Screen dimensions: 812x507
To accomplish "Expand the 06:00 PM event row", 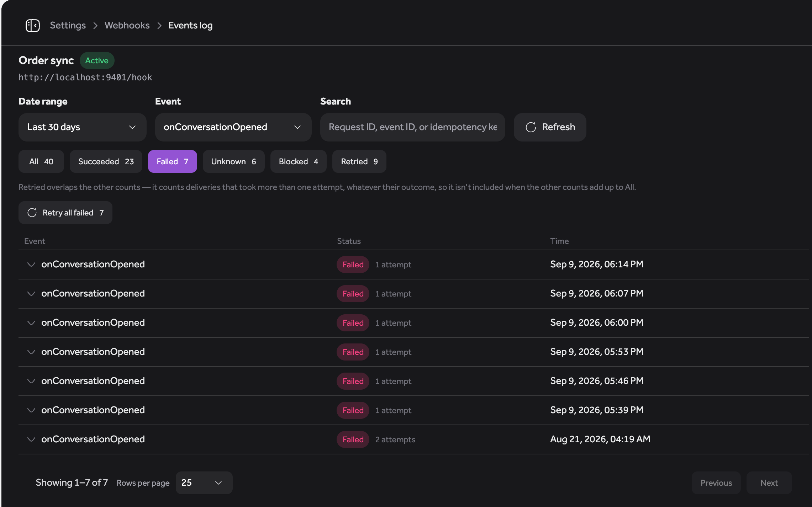I will (31, 323).
